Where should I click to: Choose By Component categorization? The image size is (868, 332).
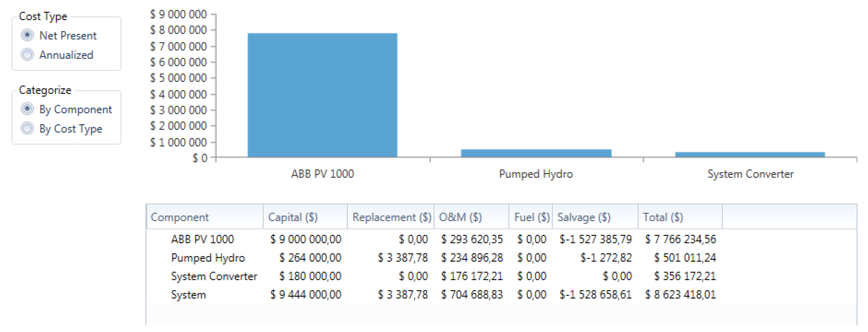tap(27, 109)
